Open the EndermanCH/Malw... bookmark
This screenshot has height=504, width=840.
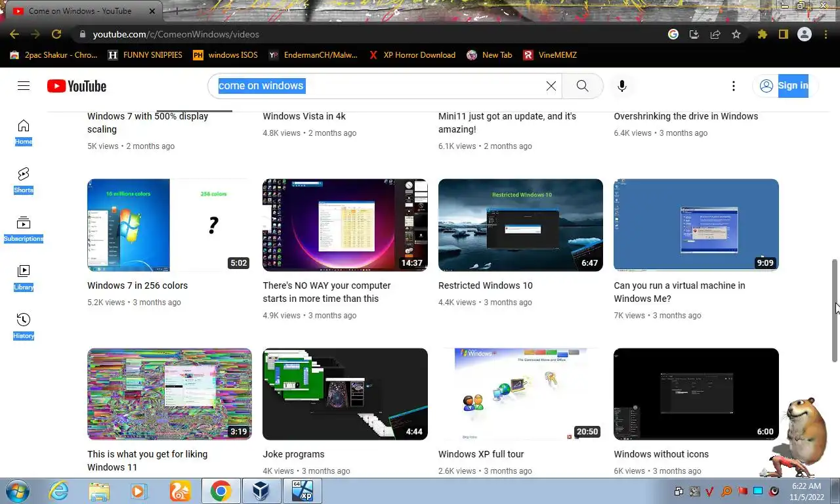313,55
